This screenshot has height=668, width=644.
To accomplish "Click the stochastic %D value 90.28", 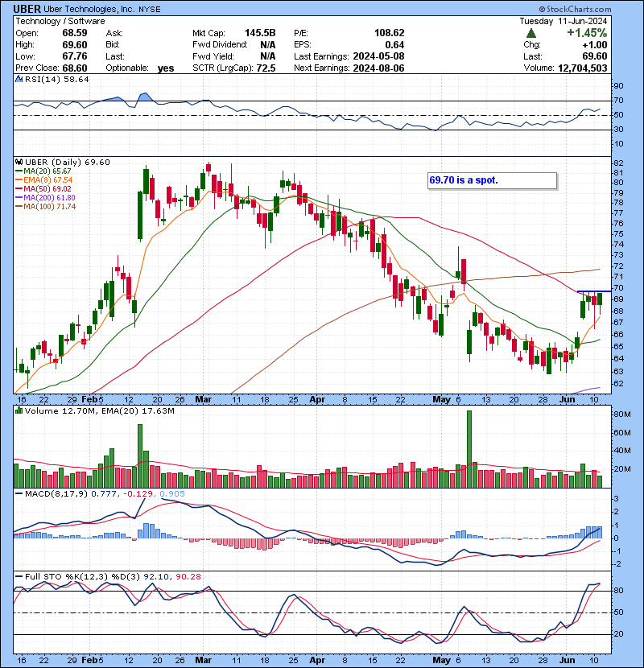I will [x=188, y=577].
